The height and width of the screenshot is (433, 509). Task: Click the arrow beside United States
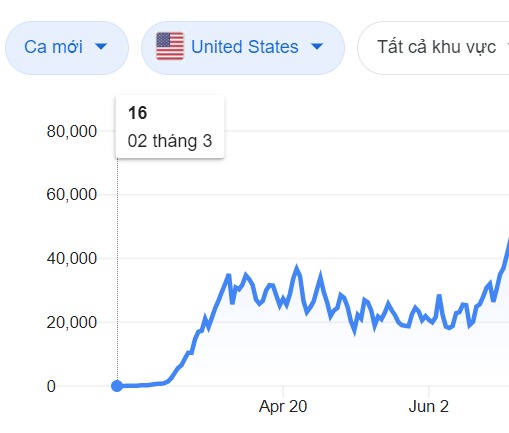(317, 46)
